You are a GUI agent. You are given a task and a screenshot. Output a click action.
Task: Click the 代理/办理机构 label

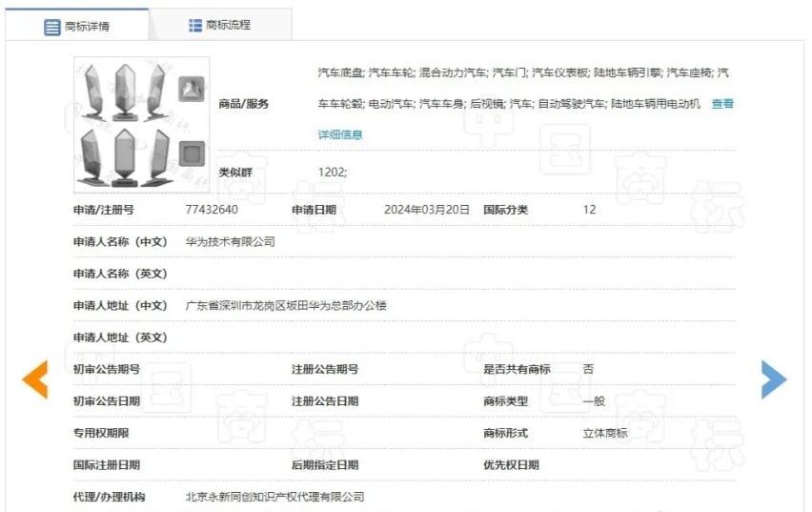[110, 497]
